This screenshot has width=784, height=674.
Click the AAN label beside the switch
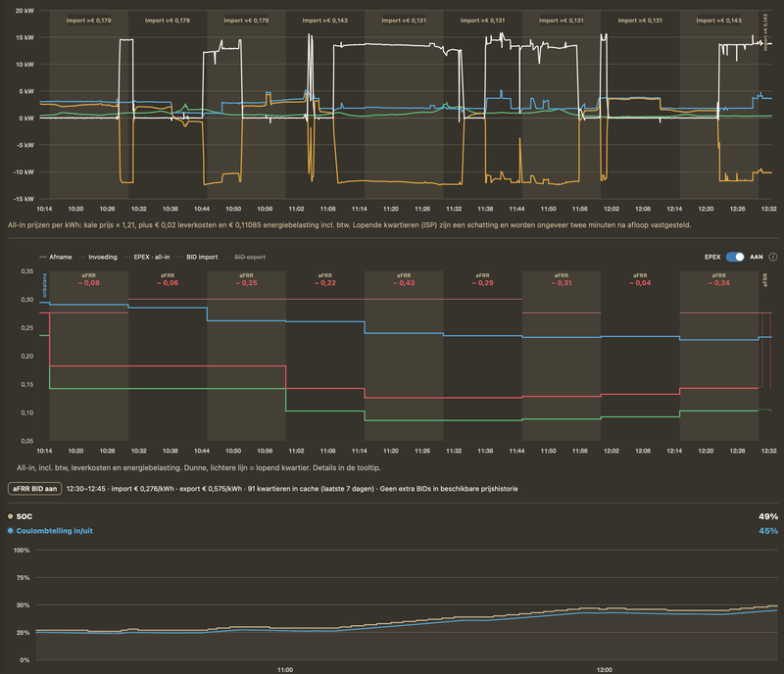756,257
